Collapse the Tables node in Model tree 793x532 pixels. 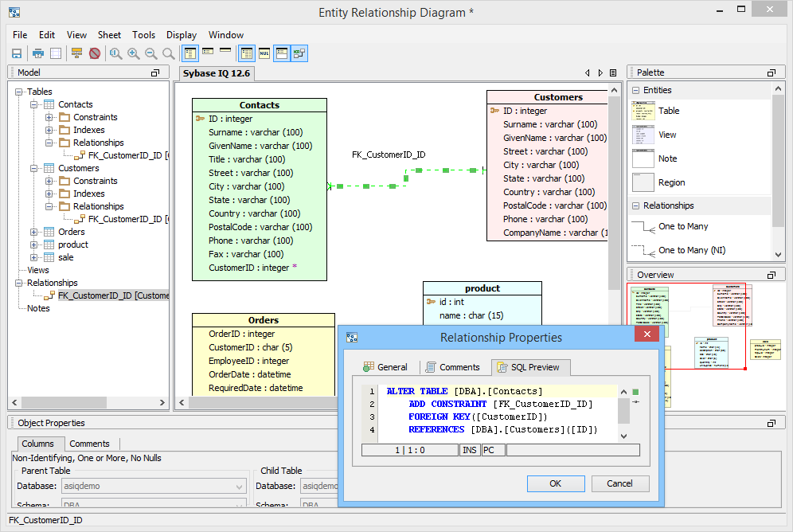[19, 92]
